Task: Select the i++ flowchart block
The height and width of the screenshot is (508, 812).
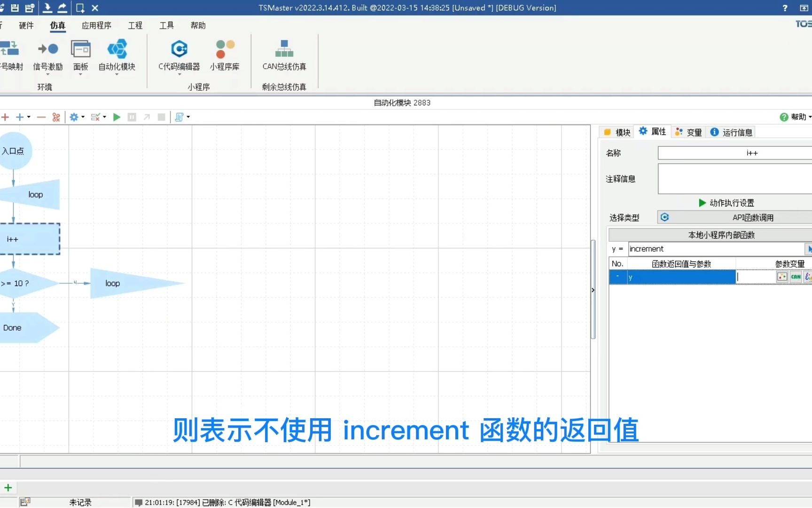Action: (x=29, y=239)
